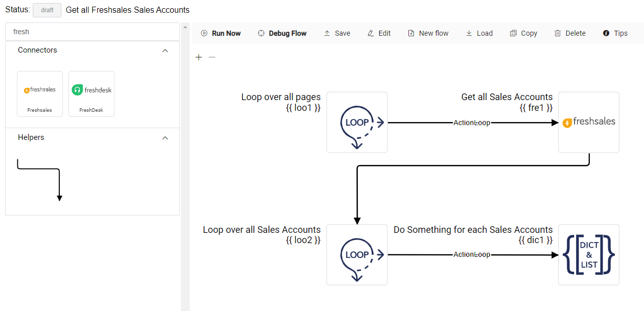Click the Edit pencil icon
The image size is (644, 311).
pos(371,33)
